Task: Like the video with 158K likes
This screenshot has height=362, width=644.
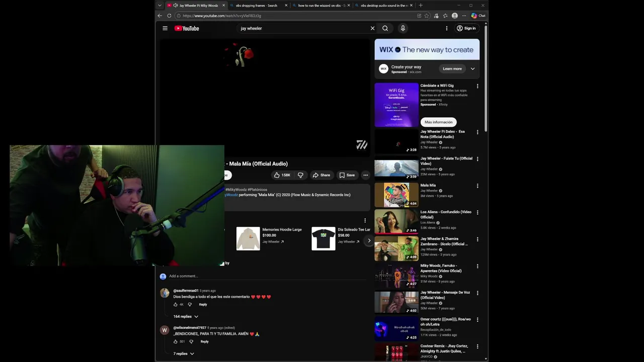Action: click(x=282, y=175)
